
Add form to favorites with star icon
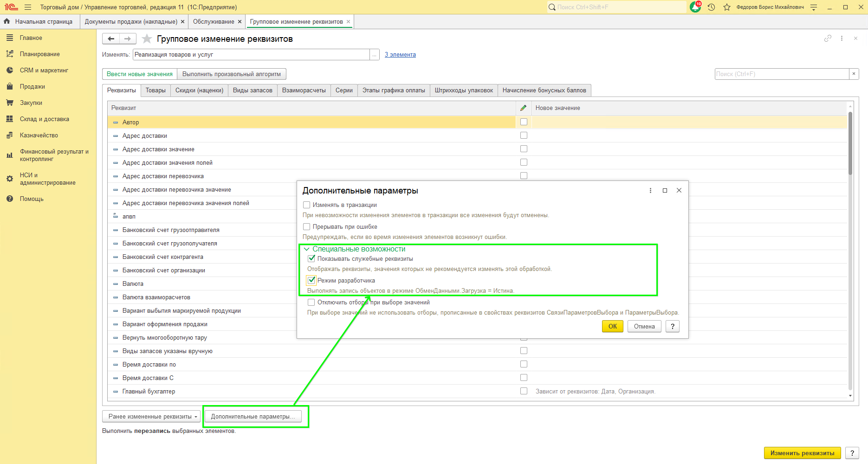[147, 39]
